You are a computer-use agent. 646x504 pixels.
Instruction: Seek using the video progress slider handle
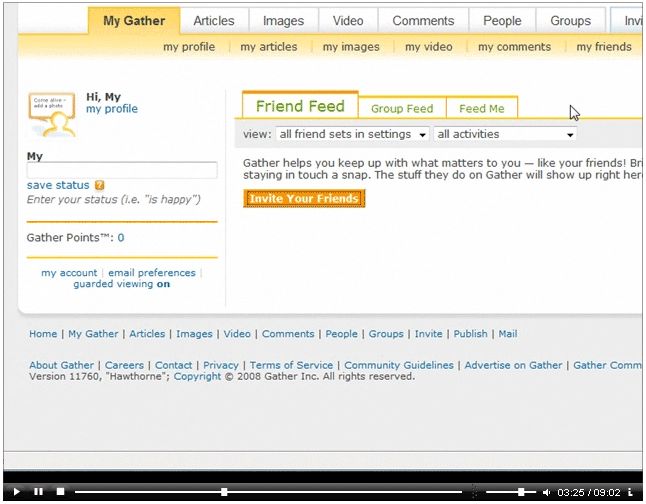[x=224, y=492]
